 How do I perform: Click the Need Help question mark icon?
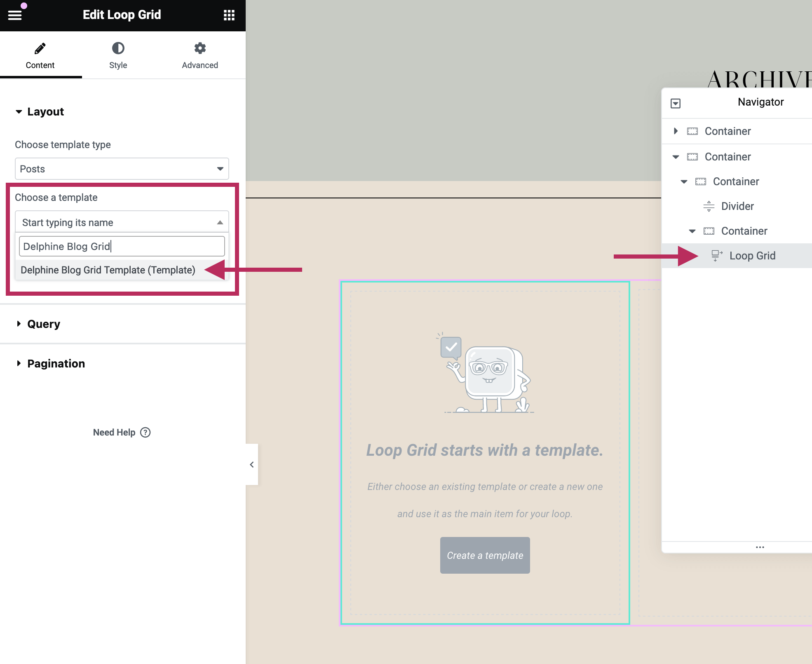pyautogui.click(x=146, y=432)
